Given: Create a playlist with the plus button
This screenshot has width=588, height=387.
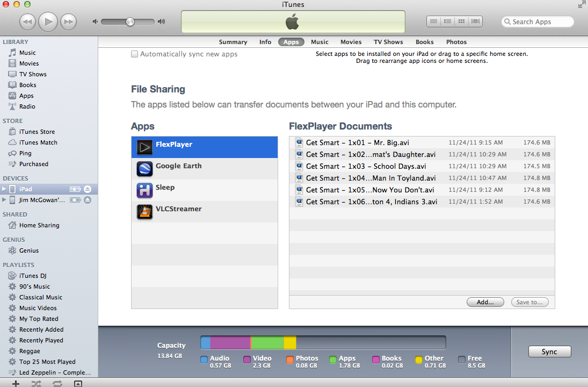Looking at the screenshot, I should click(16, 383).
